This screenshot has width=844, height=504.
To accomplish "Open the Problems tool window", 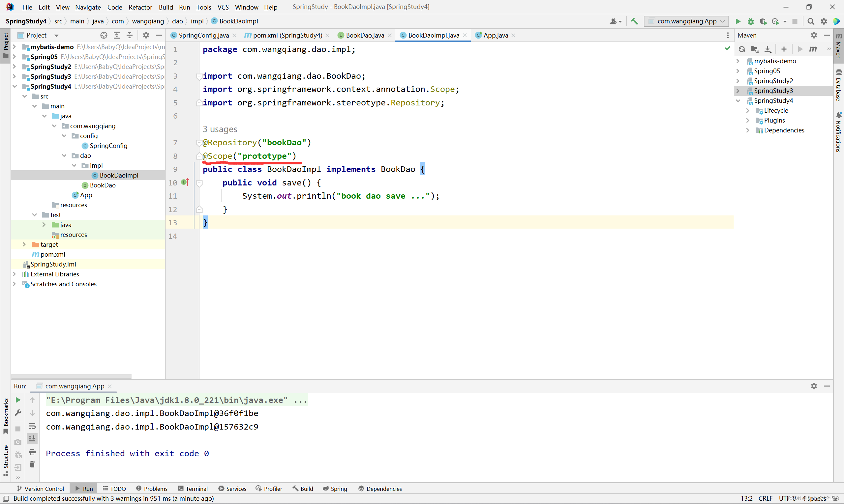I will (x=152, y=489).
